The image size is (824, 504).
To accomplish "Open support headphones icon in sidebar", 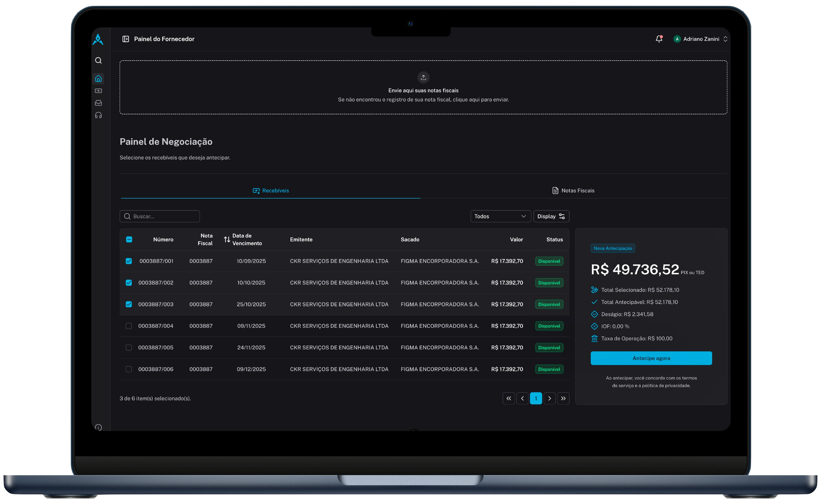I will pyautogui.click(x=98, y=115).
